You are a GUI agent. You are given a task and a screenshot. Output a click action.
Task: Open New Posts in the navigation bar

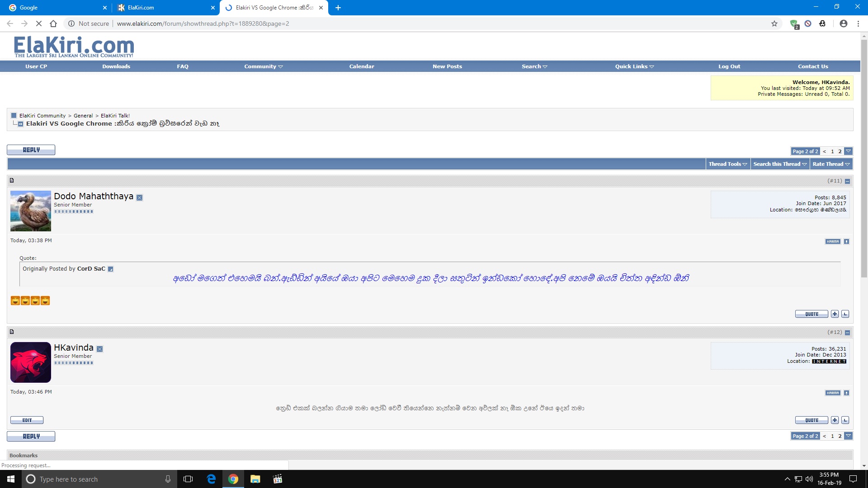point(447,66)
